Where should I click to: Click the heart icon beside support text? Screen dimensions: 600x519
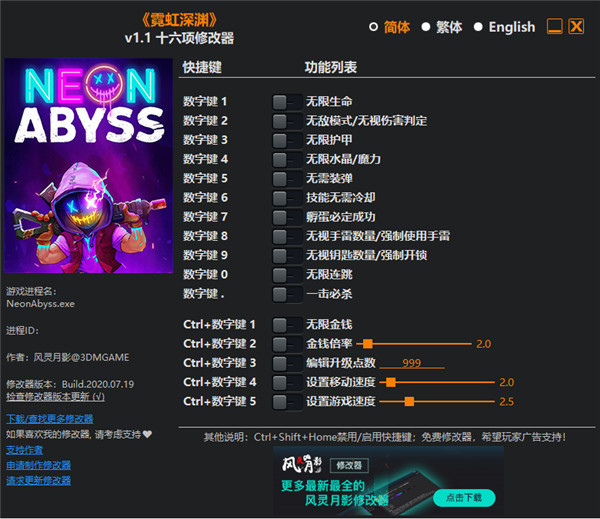pos(147,434)
